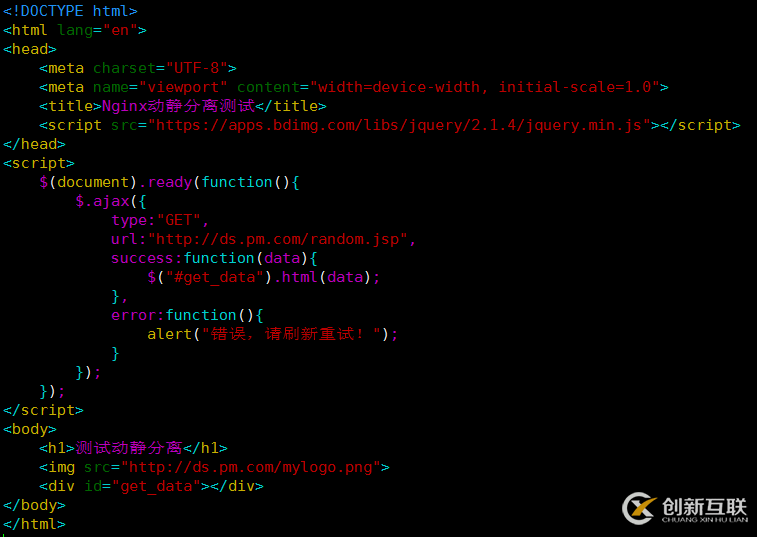Click the opening <body> tag
757x537 pixels.
pyautogui.click(x=30, y=429)
